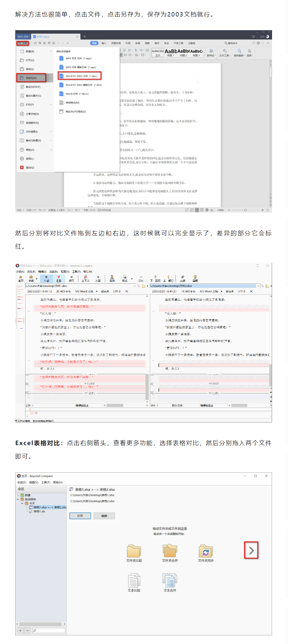Open 分享文档(D) share entry

pyautogui.click(x=30, y=114)
